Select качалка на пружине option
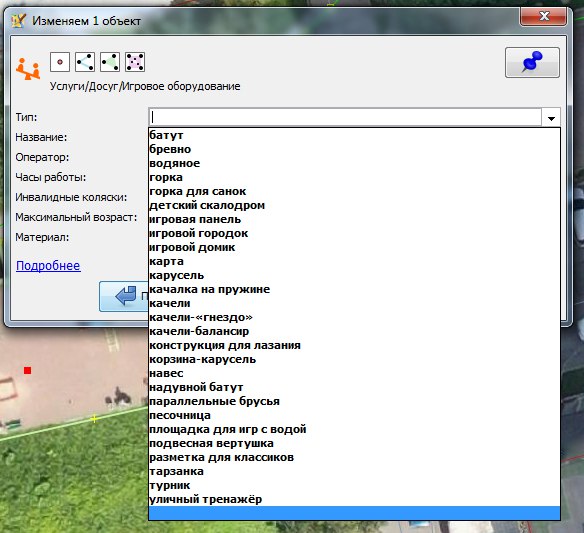This screenshot has height=533, width=584. (354, 289)
